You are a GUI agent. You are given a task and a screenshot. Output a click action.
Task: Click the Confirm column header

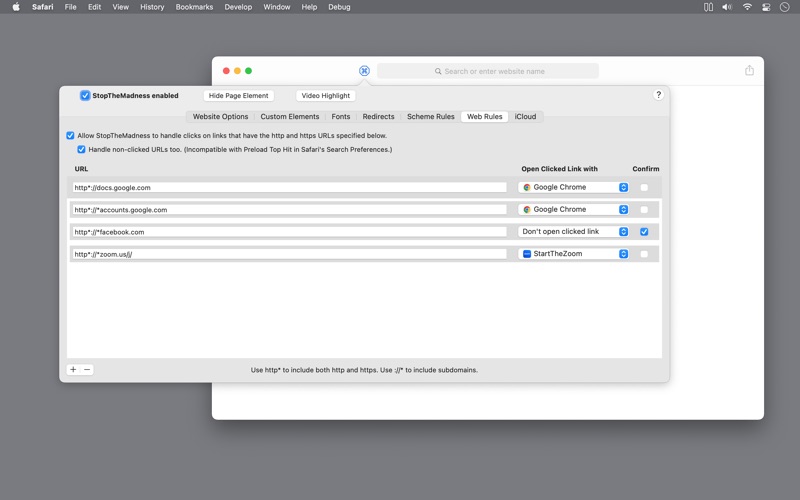(x=645, y=169)
